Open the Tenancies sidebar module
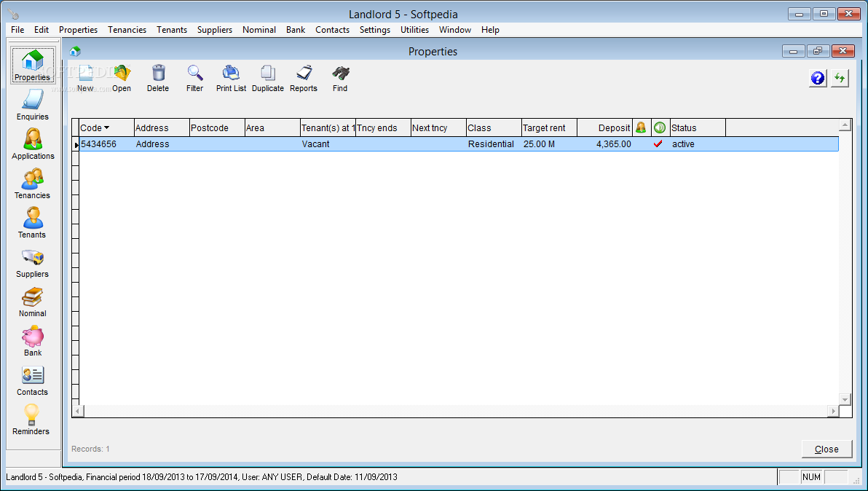Viewport: 868px width, 491px height. (33, 184)
